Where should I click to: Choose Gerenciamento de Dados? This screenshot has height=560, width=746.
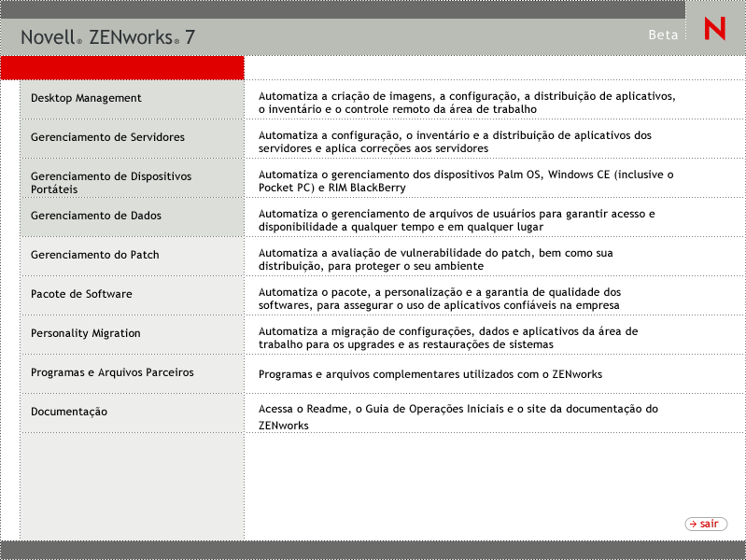(x=133, y=217)
